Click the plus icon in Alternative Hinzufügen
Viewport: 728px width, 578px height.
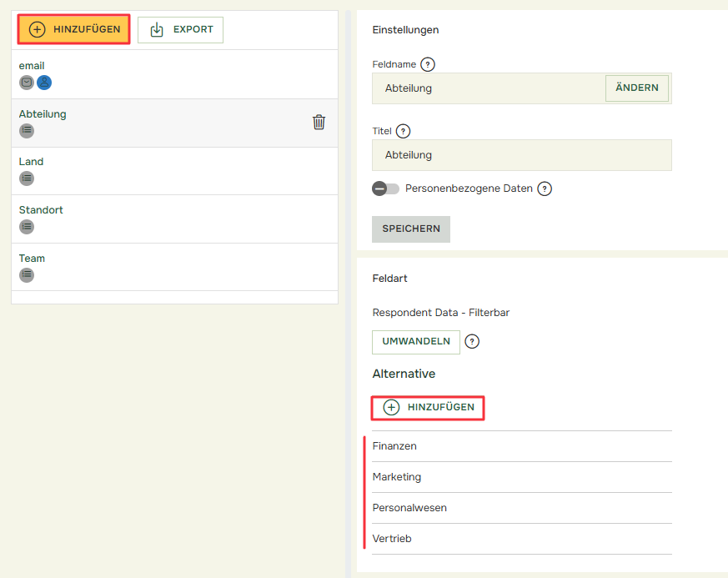coord(391,407)
